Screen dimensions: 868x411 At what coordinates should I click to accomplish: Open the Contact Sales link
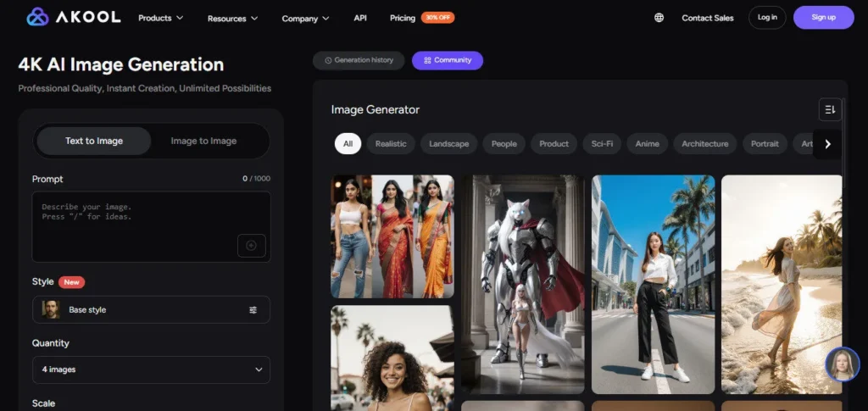707,18
